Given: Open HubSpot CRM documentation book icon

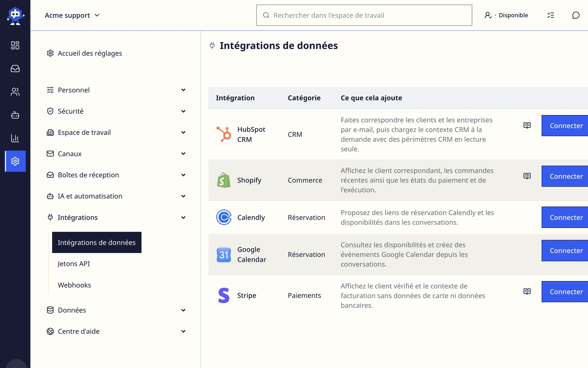Looking at the screenshot, I should (x=527, y=125).
